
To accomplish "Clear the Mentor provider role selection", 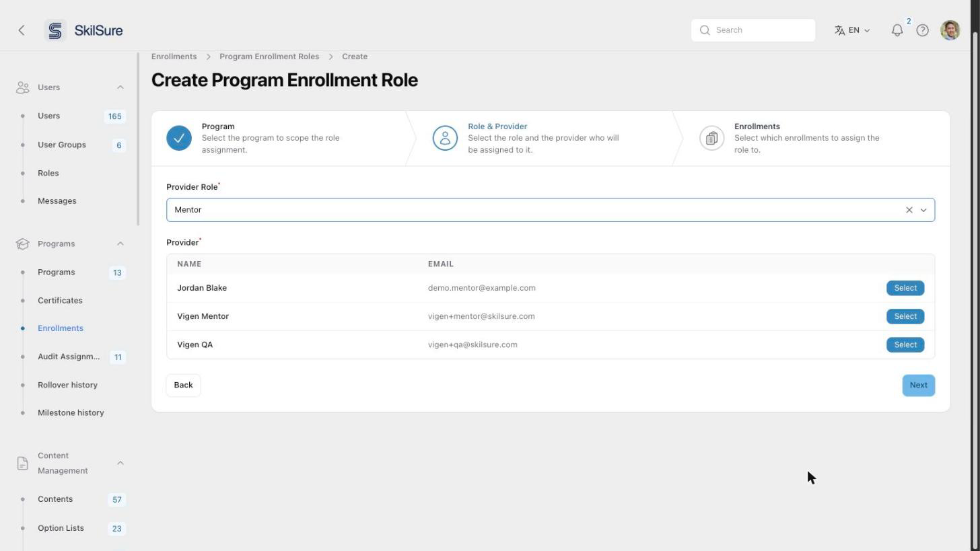I will pos(909,210).
